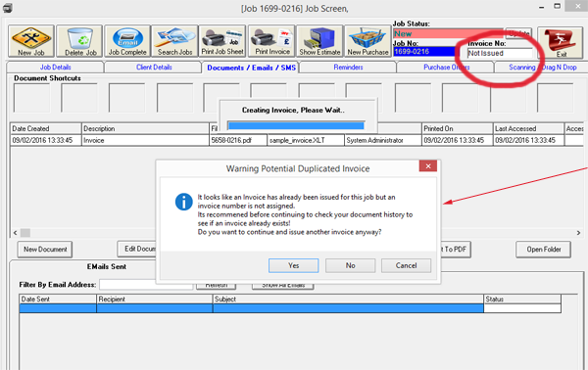The image size is (588, 370).
Task: Click the Job No field 1699-0216
Action: coord(424,52)
